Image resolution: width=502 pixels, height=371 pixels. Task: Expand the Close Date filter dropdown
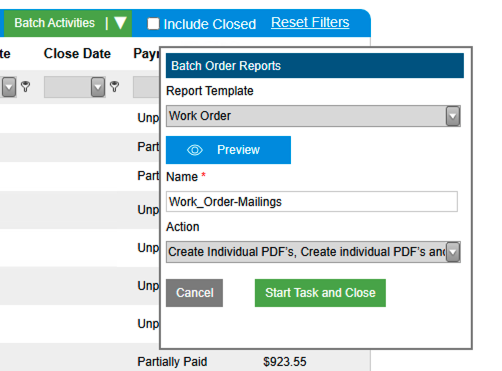(x=98, y=87)
